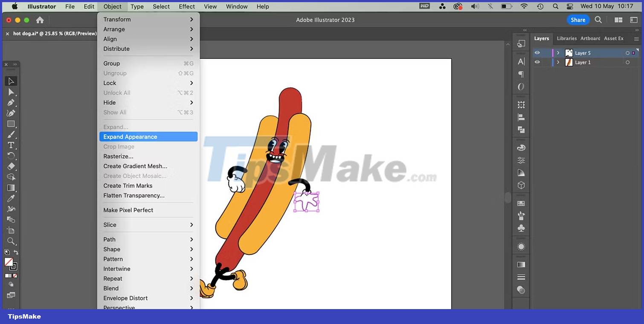Screen dimensions: 644x324
Task: Expand Layer 5 contents
Action: coord(558,52)
